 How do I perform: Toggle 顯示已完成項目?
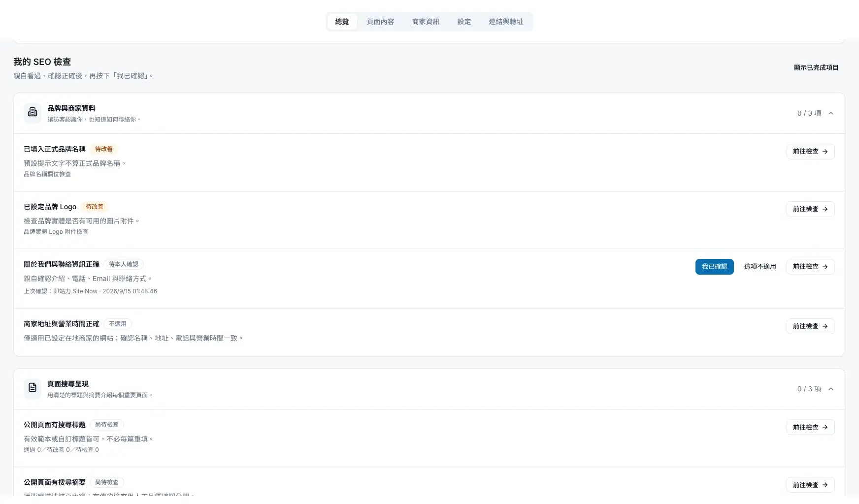click(816, 67)
